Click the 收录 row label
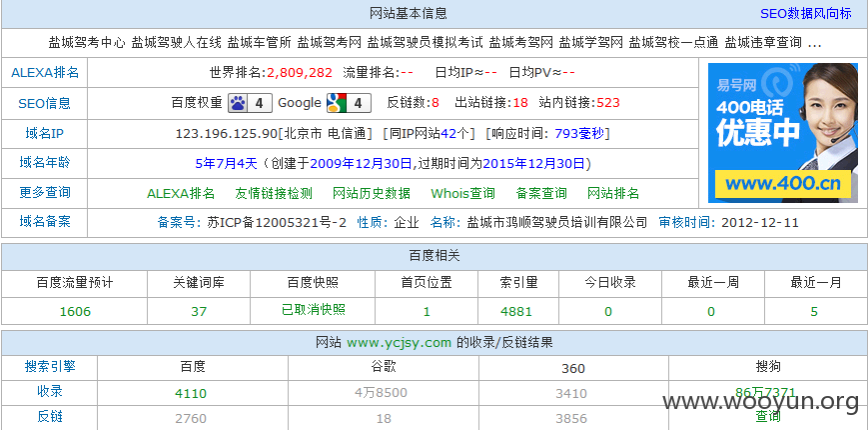 pyautogui.click(x=50, y=391)
